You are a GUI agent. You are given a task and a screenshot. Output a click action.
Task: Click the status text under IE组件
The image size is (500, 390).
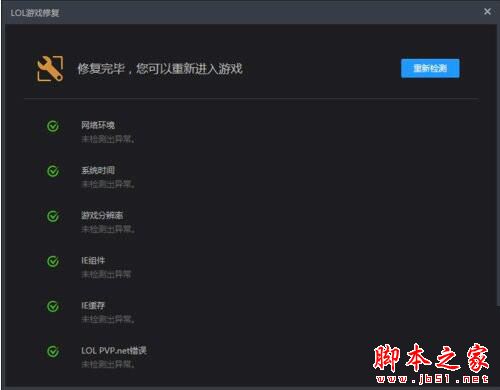click(x=106, y=274)
